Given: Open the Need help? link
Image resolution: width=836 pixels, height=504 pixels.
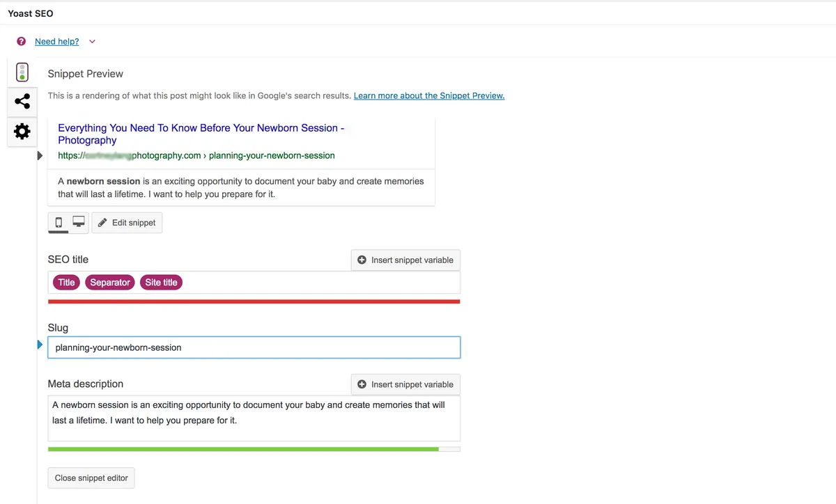Looking at the screenshot, I should (56, 42).
